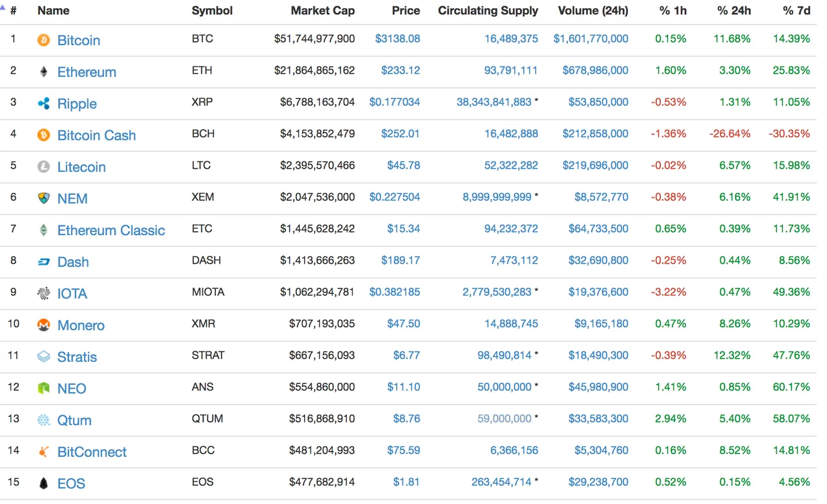
Task: Click the NEM logo icon
Action: coord(43,198)
